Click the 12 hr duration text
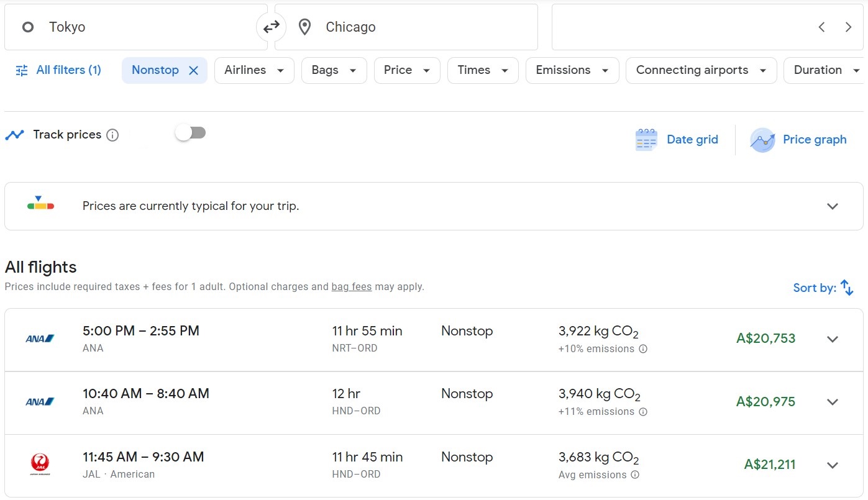 pyautogui.click(x=346, y=394)
